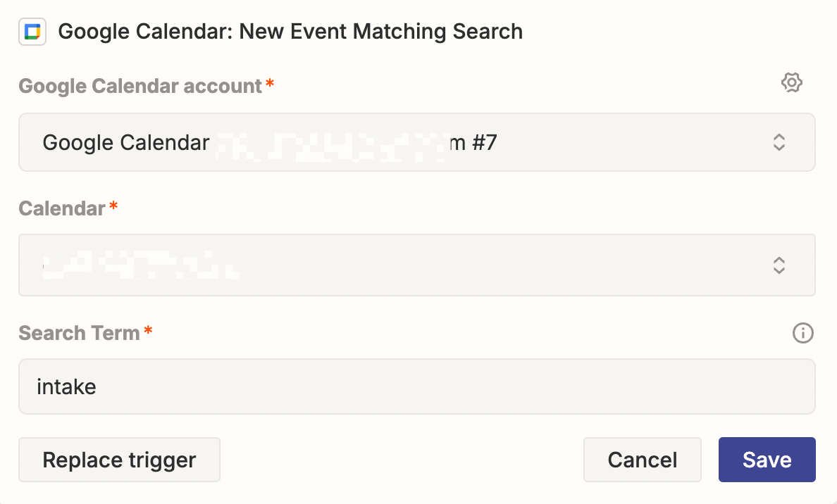Click the required asterisk beside Google Calendar account

point(269,84)
